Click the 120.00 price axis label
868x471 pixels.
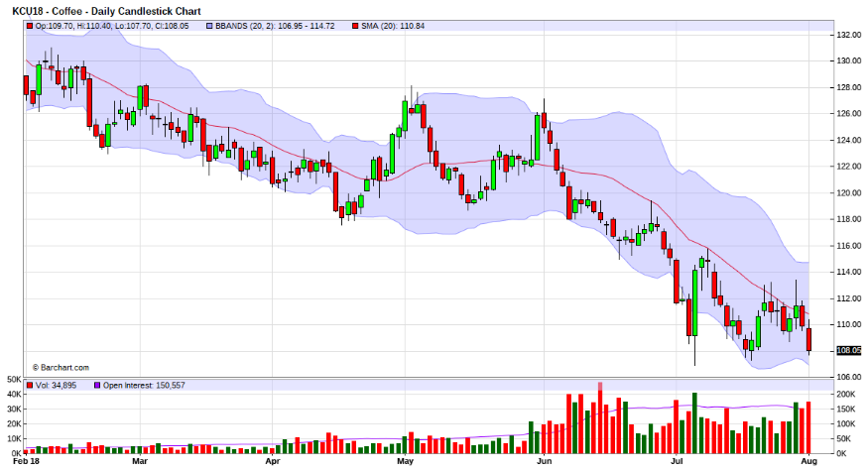click(x=849, y=192)
